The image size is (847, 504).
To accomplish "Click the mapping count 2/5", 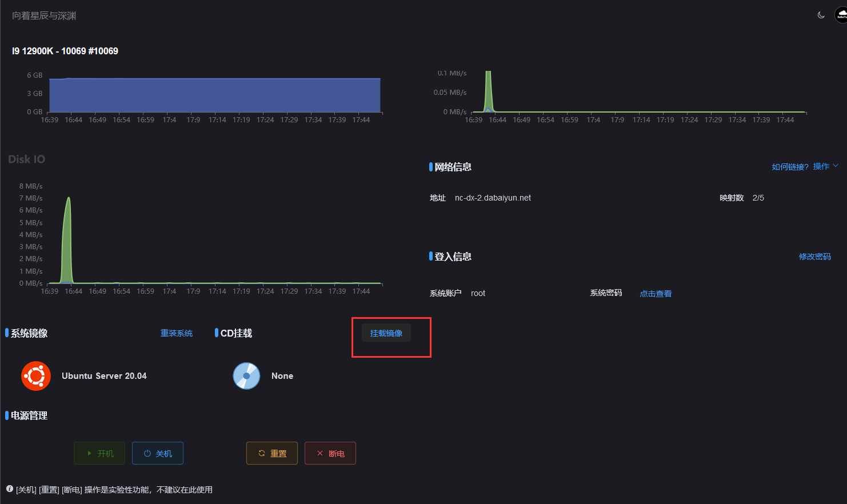I will coord(758,198).
